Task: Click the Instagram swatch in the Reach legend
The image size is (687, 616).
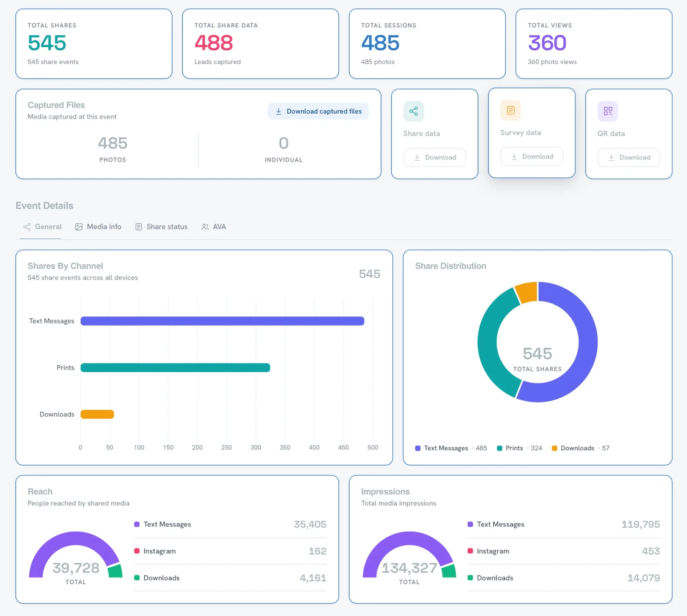Action: [x=137, y=551]
